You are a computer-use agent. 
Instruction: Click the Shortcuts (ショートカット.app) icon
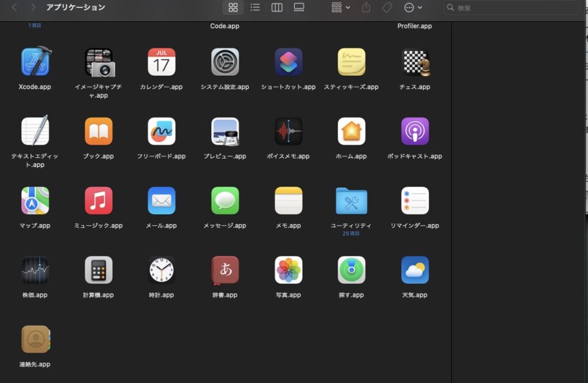pos(288,62)
